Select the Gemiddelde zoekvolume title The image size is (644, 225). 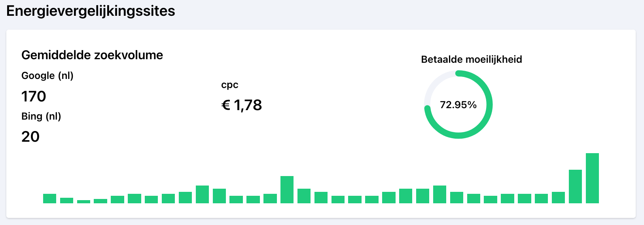(x=92, y=55)
